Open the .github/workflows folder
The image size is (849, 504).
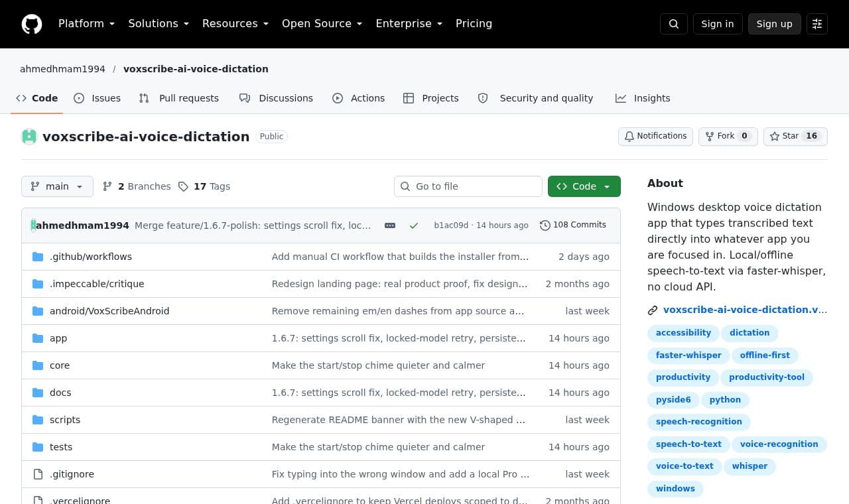pos(91,257)
